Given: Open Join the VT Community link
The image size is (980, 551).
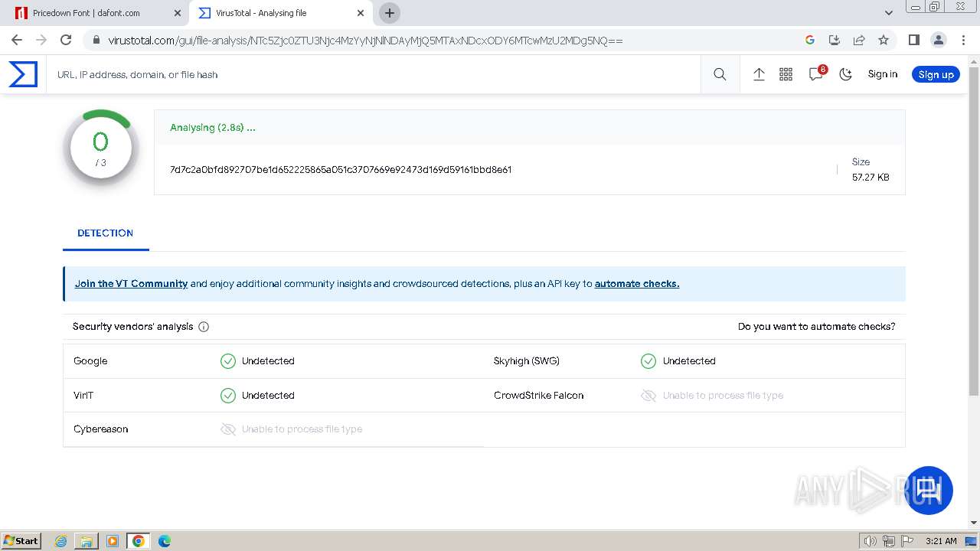Looking at the screenshot, I should point(131,284).
